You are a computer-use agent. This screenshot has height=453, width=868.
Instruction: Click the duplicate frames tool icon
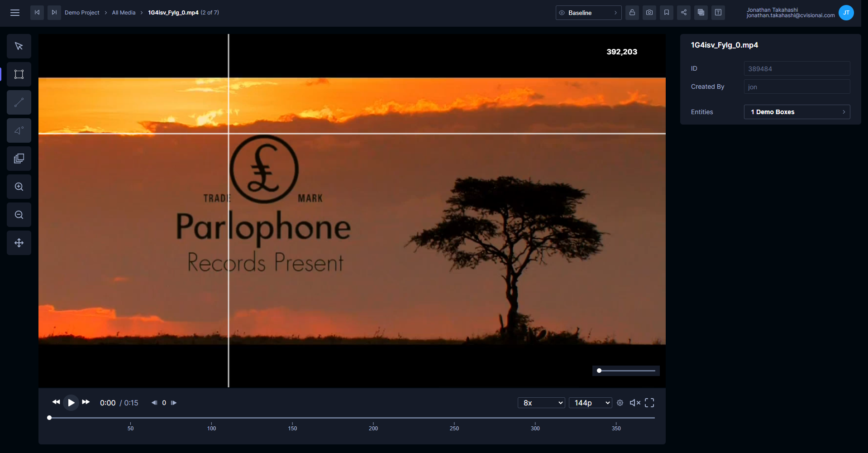19,159
